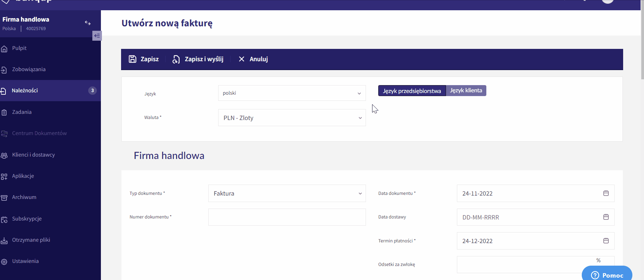Click the Termin płatności field 24-12-2022
Image resolution: width=644 pixels, height=280 pixels.
coord(536,241)
